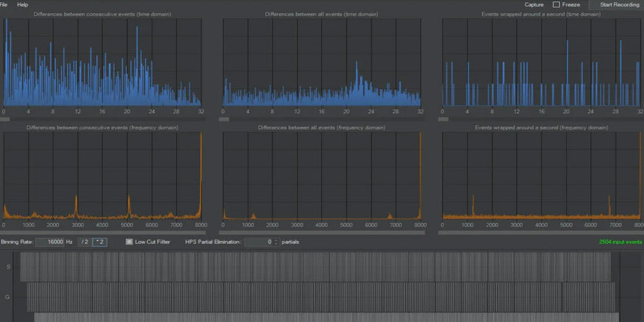Viewport: 644px width, 322px height.
Task: Click the Binning Rate Hz input field
Action: [50, 242]
